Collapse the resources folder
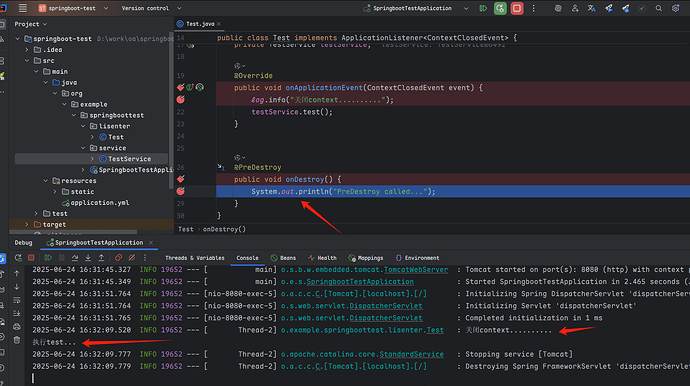This screenshot has width=690, height=386. 46,181
